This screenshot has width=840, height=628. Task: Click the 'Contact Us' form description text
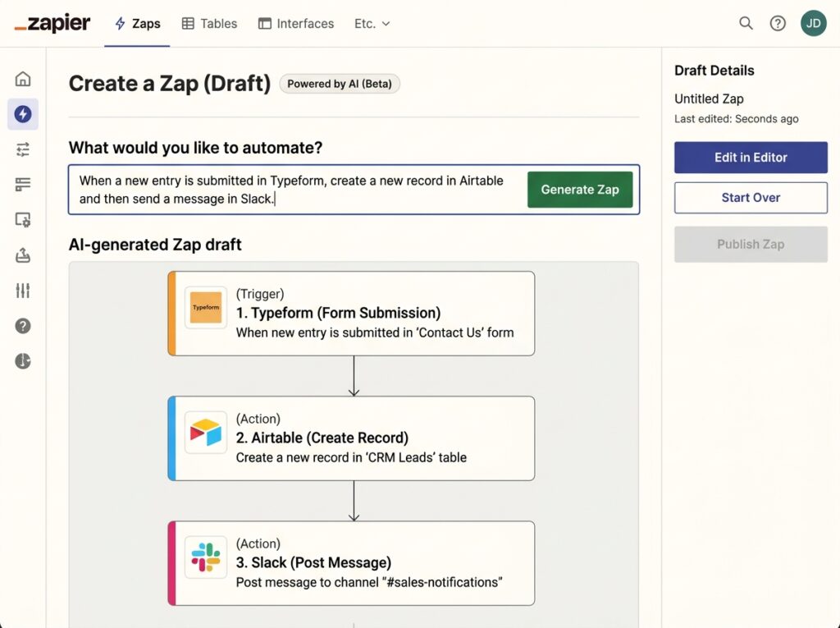pos(375,332)
